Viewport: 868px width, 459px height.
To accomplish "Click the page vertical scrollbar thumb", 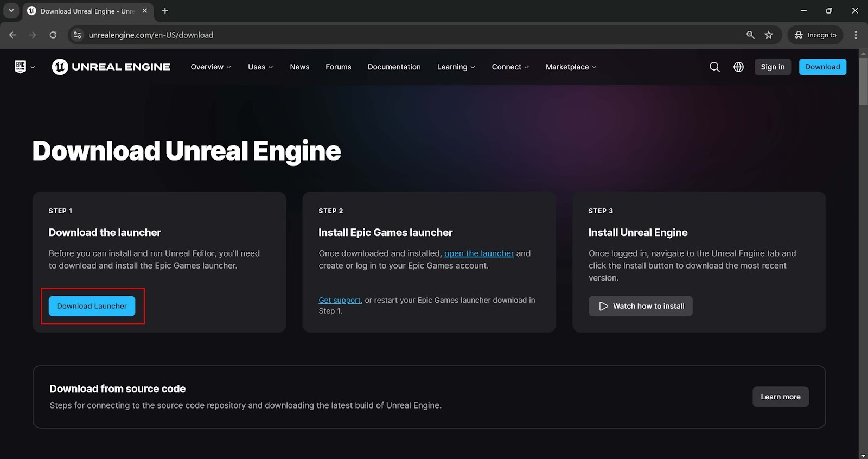I will tap(863, 81).
